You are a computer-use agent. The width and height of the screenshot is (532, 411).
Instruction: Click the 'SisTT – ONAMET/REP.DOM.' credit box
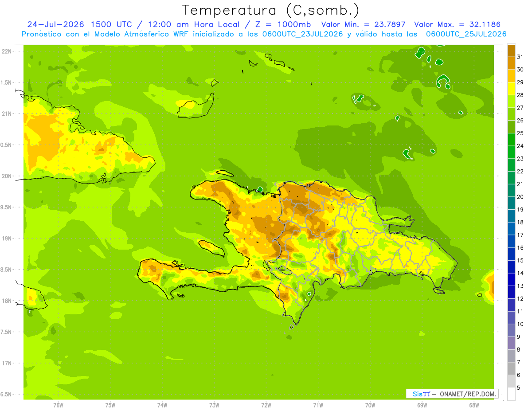click(452, 394)
